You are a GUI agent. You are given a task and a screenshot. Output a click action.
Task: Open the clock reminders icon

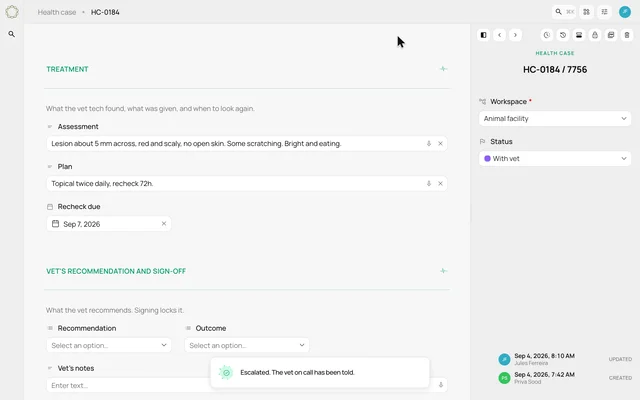[547, 35]
